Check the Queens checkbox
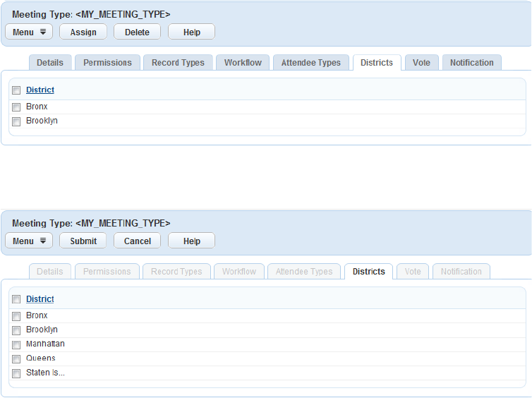 (x=16, y=359)
